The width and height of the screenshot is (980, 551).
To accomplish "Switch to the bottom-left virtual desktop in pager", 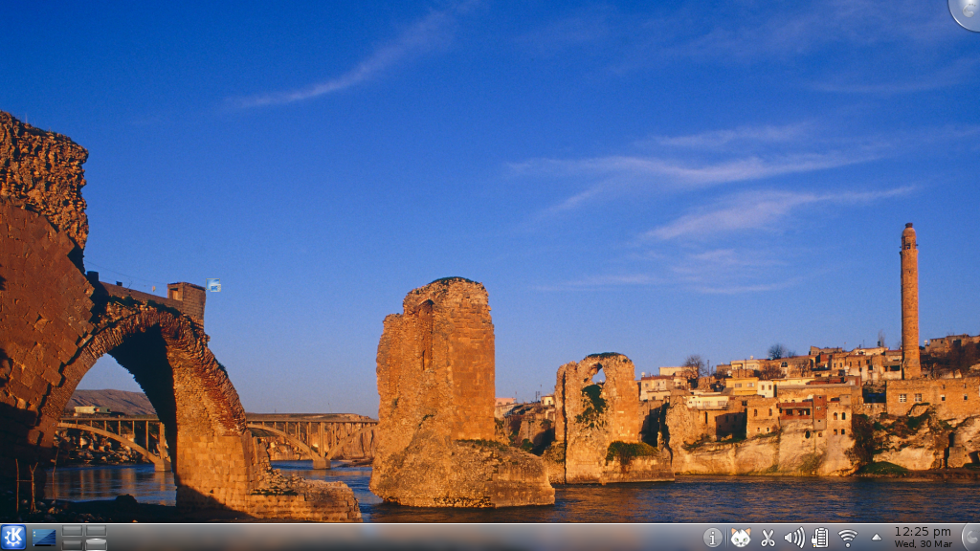I will point(72,544).
